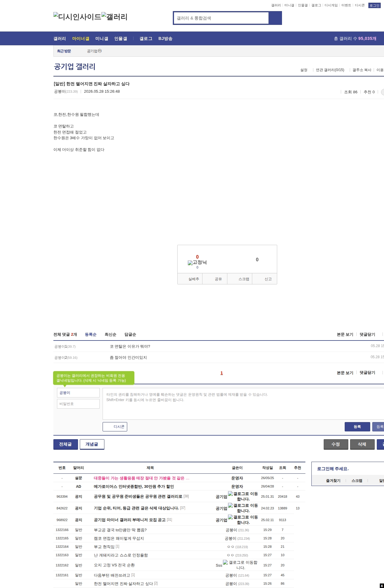
Task: Open notice '공기업 마이너 갤러리 부매니저 모집 공고'
Action: point(130,520)
